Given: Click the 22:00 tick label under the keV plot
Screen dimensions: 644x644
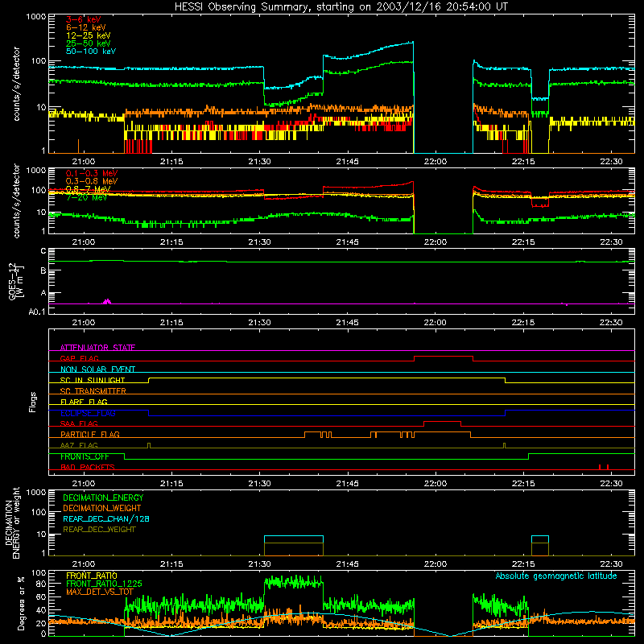Looking at the screenshot, I should point(435,162).
